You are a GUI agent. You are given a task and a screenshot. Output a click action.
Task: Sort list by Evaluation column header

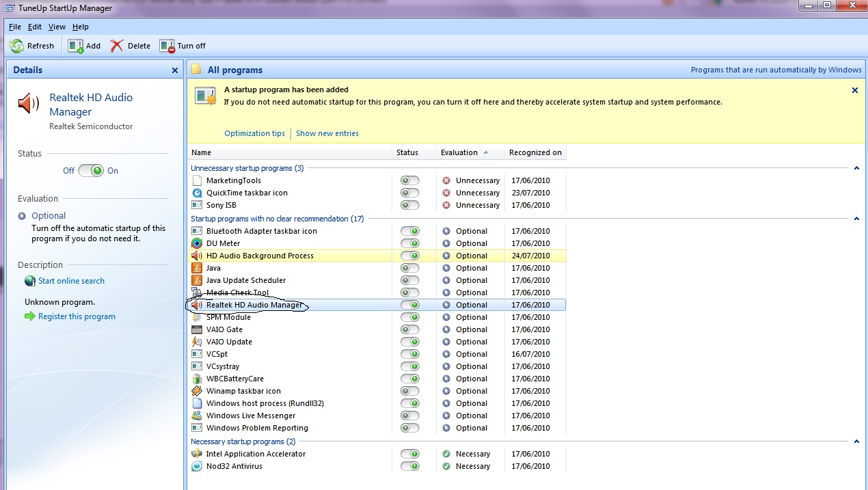point(459,152)
